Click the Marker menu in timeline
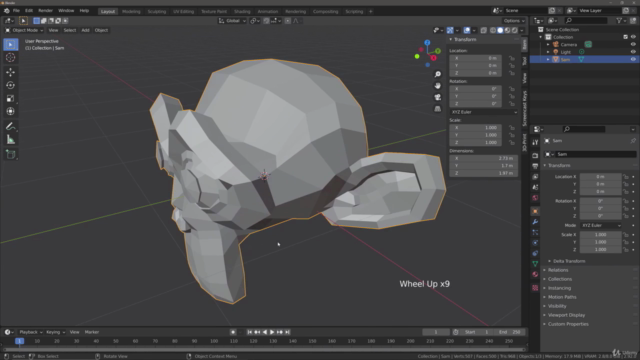The height and width of the screenshot is (360, 640). [92, 332]
